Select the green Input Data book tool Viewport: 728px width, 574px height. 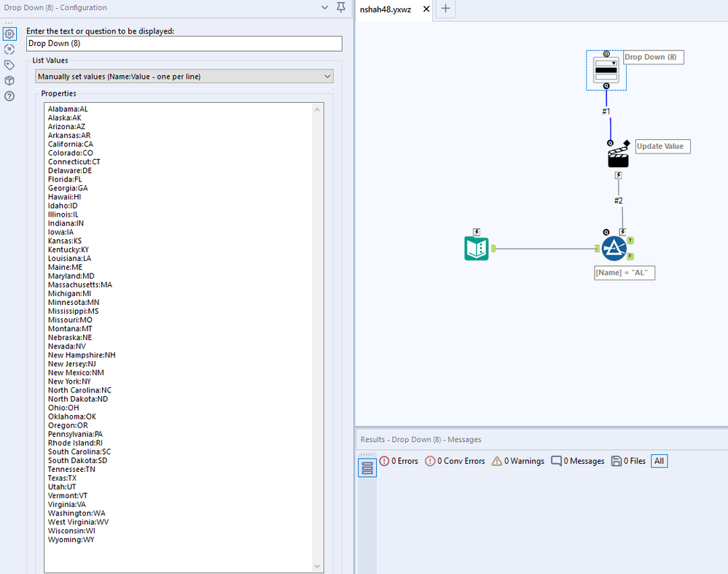[x=477, y=248]
